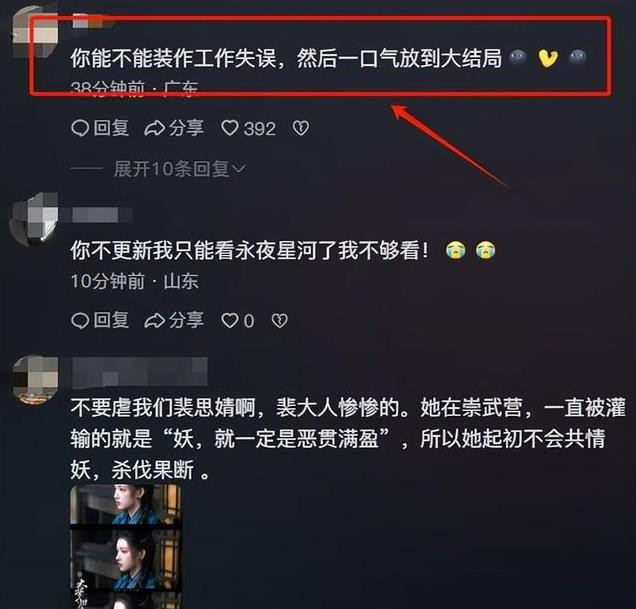Share the 永夜星河 comment from 山东

coord(174,321)
